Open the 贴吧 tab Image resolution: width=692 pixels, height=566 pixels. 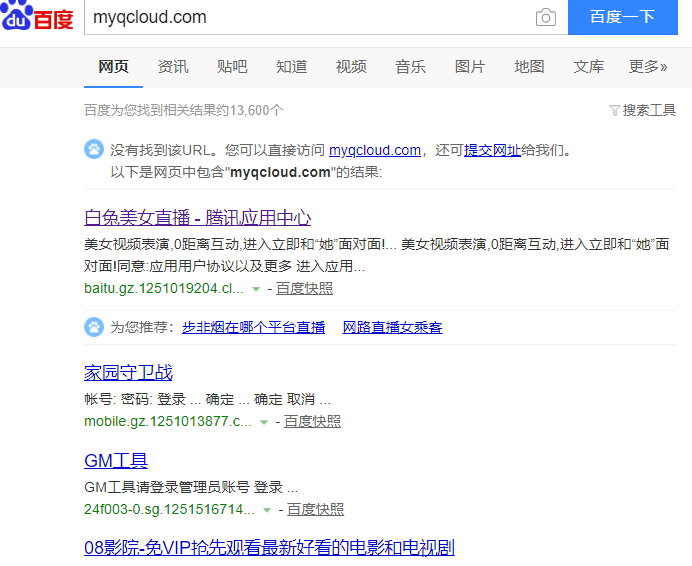tap(232, 67)
